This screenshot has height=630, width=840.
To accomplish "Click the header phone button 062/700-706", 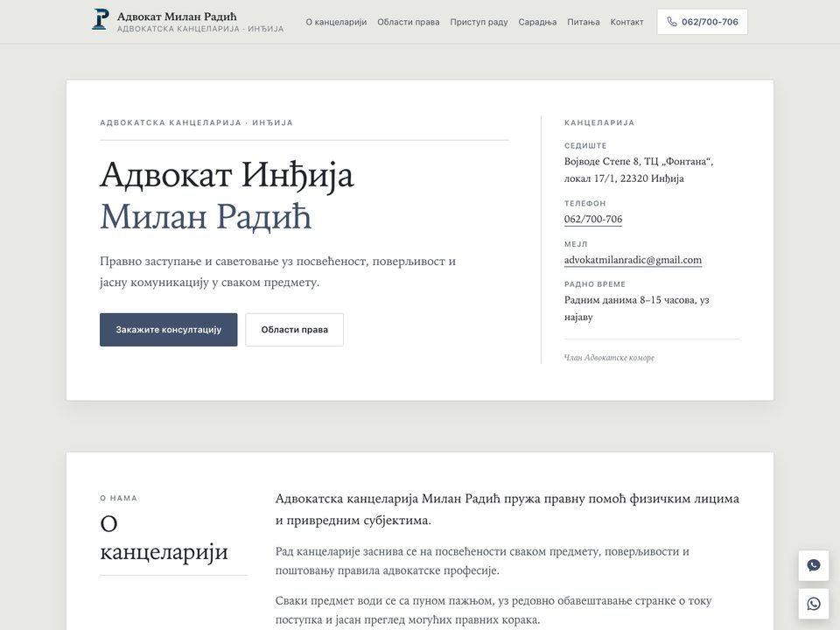I will (703, 22).
